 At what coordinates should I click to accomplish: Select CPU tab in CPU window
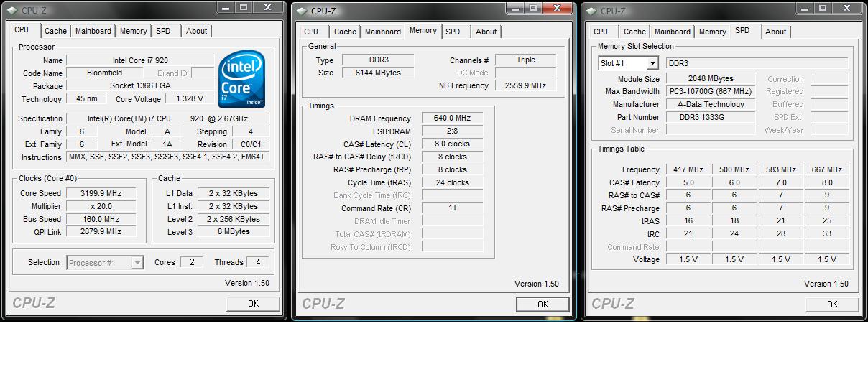tap(22, 29)
